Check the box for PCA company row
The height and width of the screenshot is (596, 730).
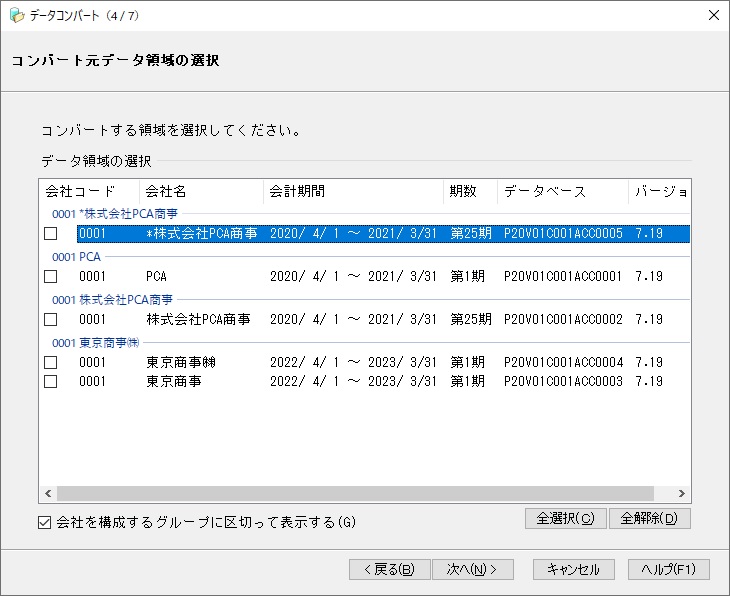[x=51, y=277]
